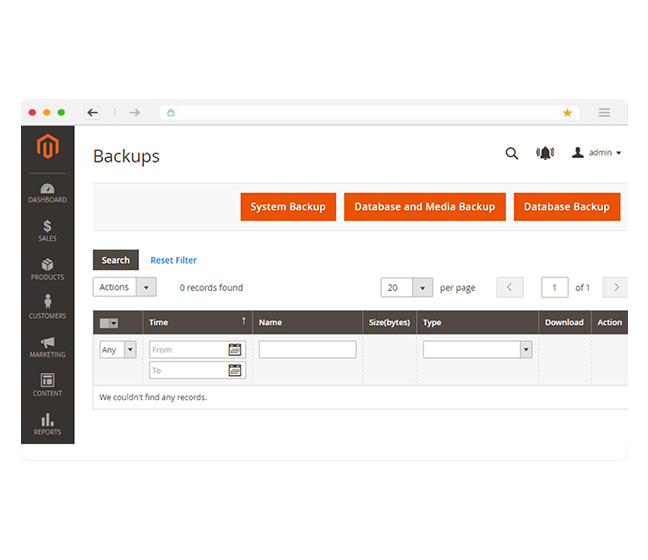Image resolution: width=648 pixels, height=560 pixels.
Task: Toggle the select-all checkbox in table header
Action: (x=108, y=323)
